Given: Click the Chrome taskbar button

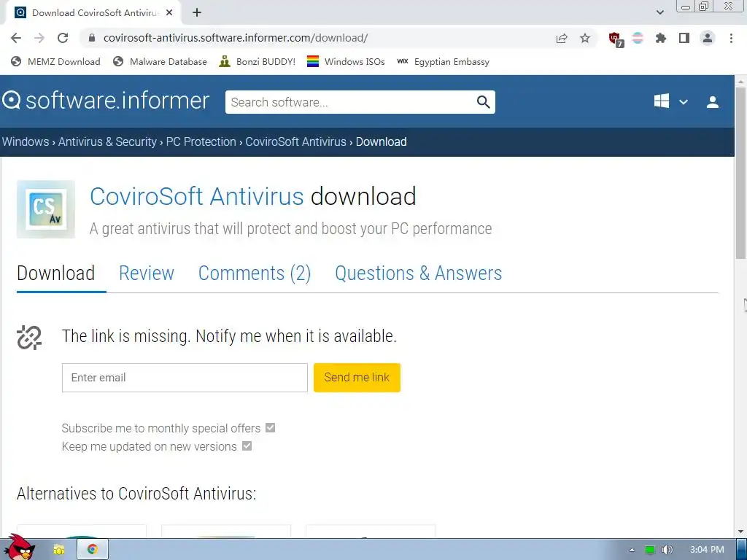Looking at the screenshot, I should [x=92, y=550].
